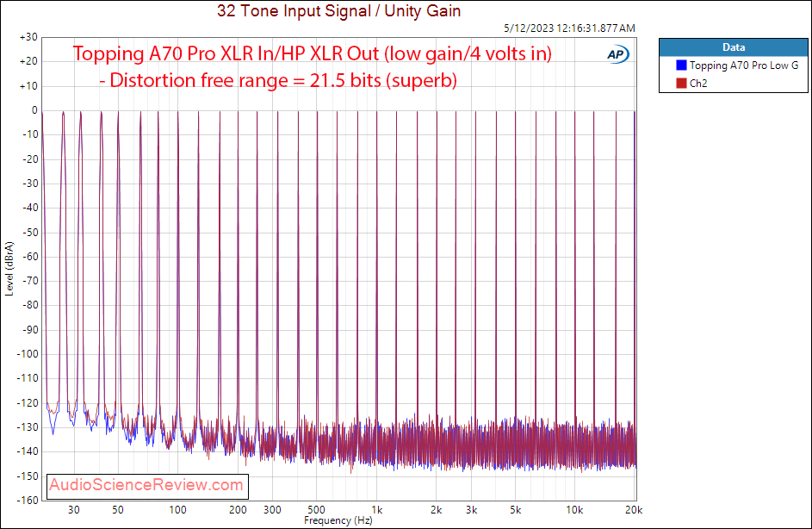
Task: Select the 'Ch2' legend entry
Action: pyautogui.click(x=691, y=83)
